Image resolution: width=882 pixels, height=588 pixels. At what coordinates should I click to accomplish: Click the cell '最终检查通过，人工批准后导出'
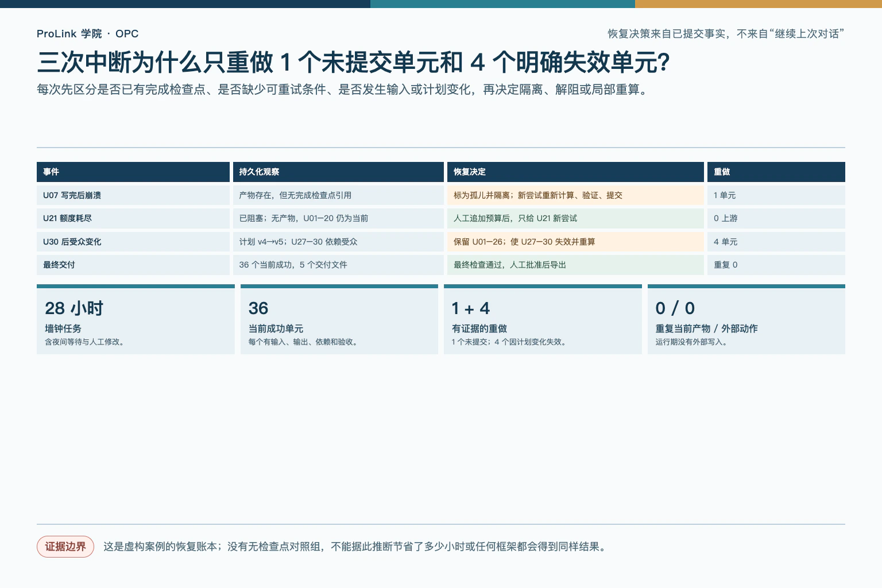pos(575,265)
